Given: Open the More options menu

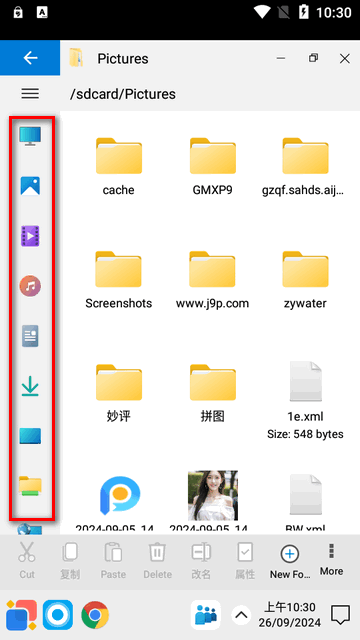Looking at the screenshot, I should point(331,560).
